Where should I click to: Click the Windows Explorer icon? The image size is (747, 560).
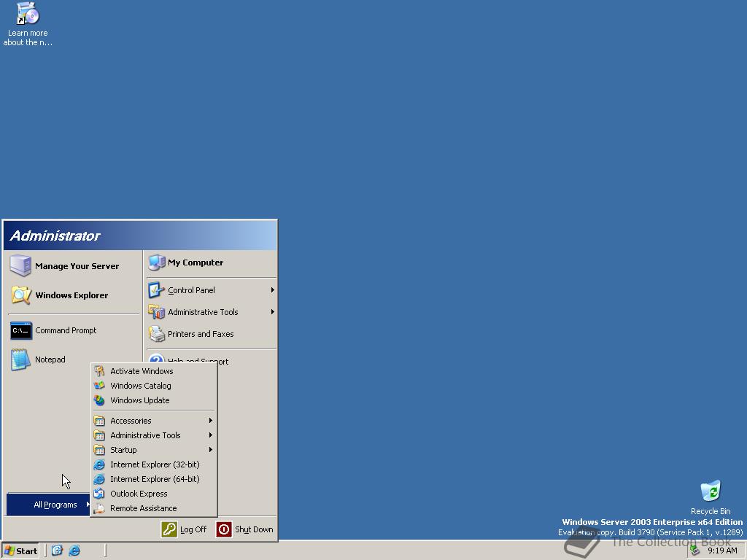(x=20, y=295)
